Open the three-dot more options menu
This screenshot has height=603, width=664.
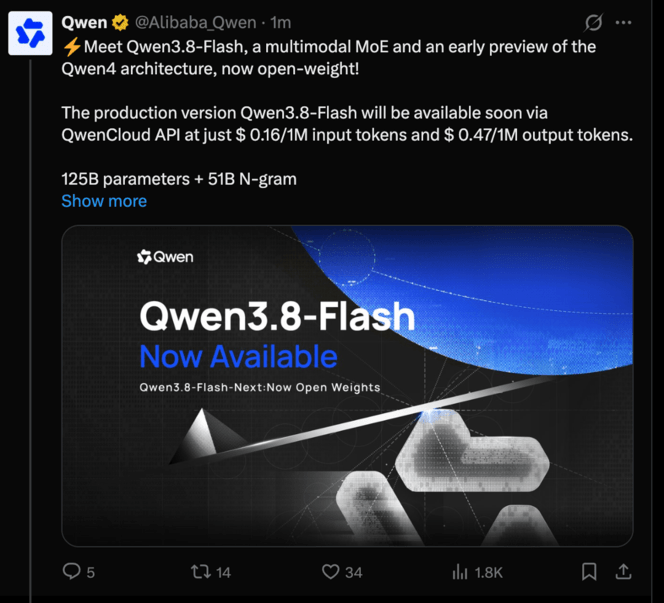623,22
